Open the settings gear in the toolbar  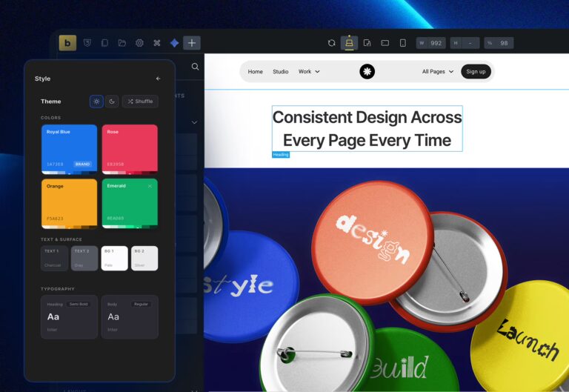click(139, 43)
